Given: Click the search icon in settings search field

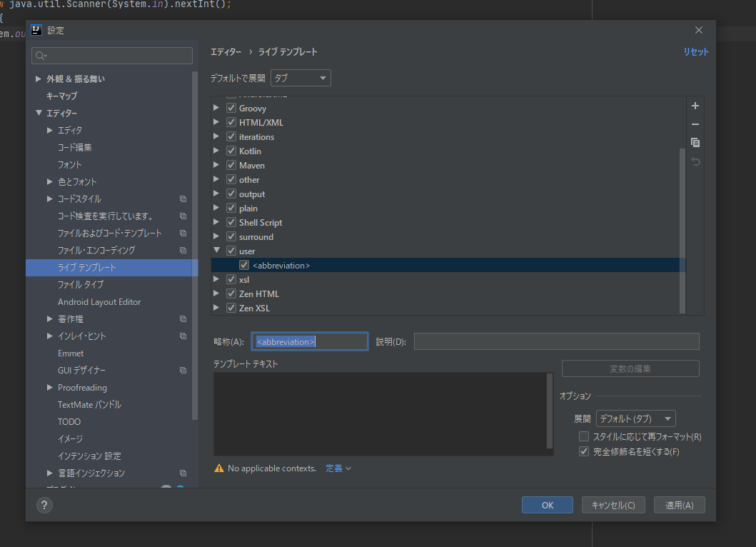Looking at the screenshot, I should click(41, 56).
